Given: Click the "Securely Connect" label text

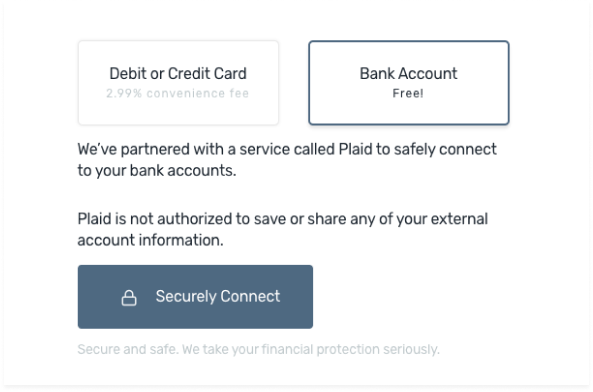Looking at the screenshot, I should click(218, 296).
